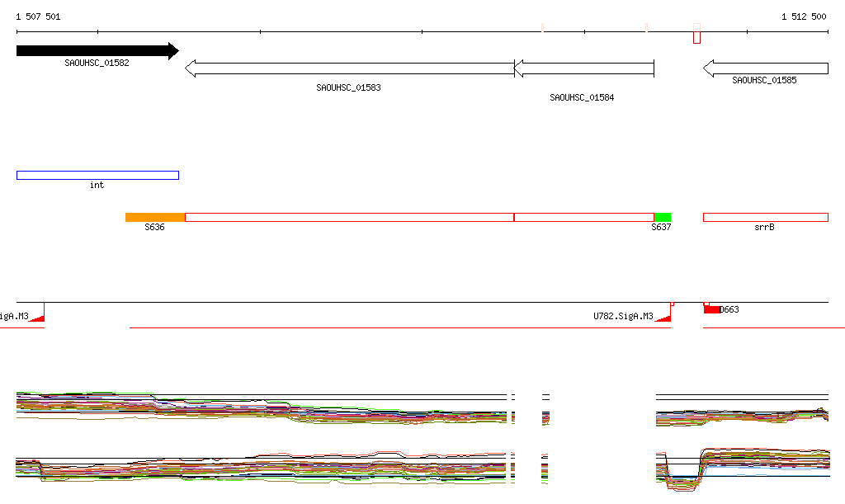Click the SAOUHSC_01582 label text

[x=97, y=63]
